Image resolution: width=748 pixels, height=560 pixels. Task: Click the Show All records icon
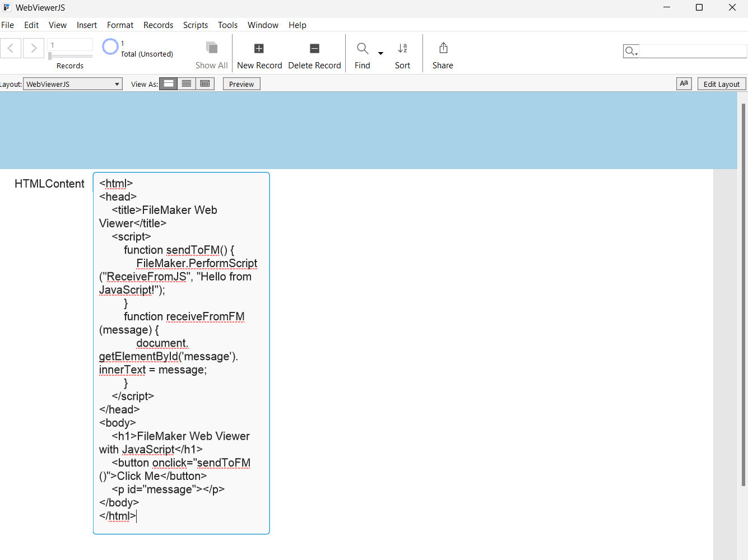pyautogui.click(x=212, y=48)
